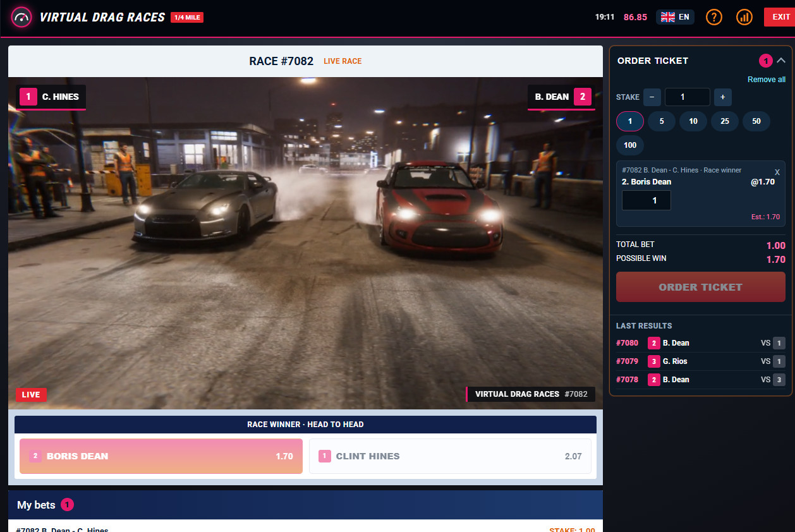Click the B. Dean racer label
This screenshot has width=795, height=532.
561,97
